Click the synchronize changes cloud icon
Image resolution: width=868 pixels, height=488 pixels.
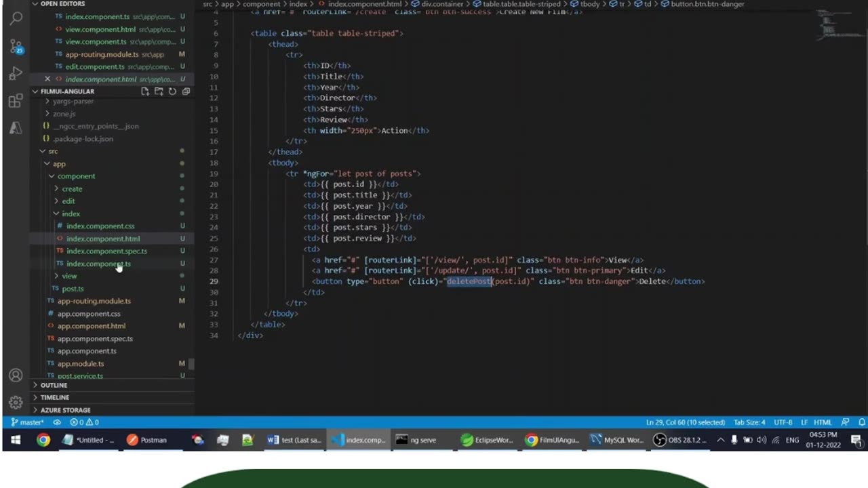[57, 422]
